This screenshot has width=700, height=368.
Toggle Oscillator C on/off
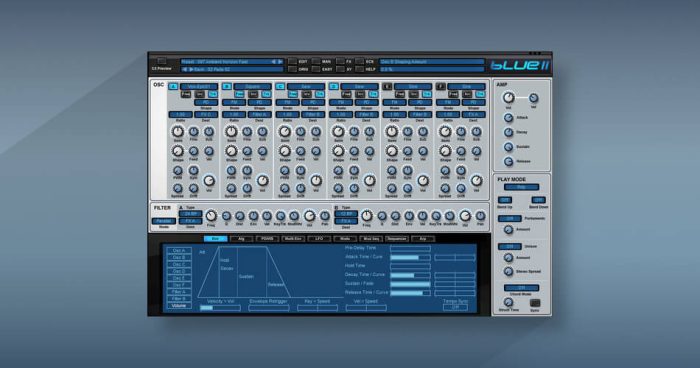(x=280, y=87)
